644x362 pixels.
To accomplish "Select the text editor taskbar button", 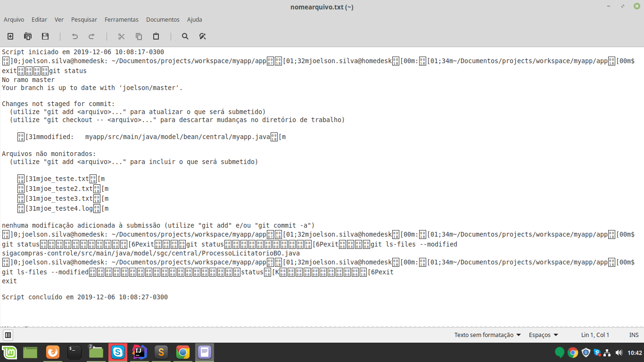I will pos(204,352).
